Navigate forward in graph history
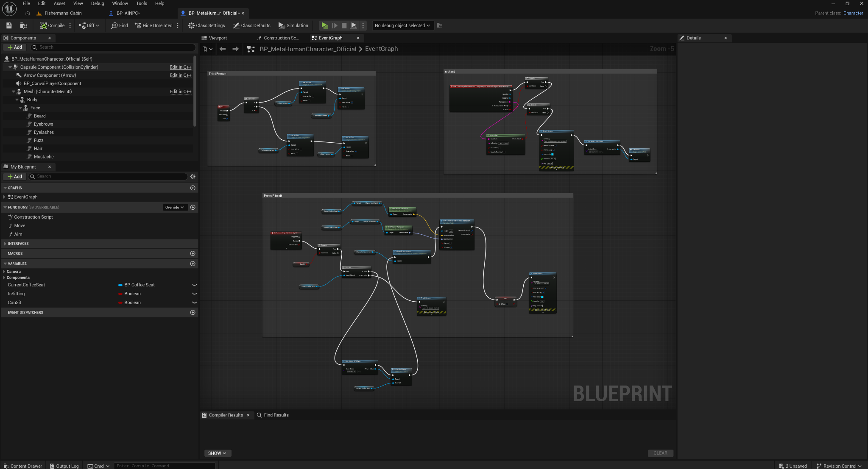This screenshot has width=868, height=469. 236,49
